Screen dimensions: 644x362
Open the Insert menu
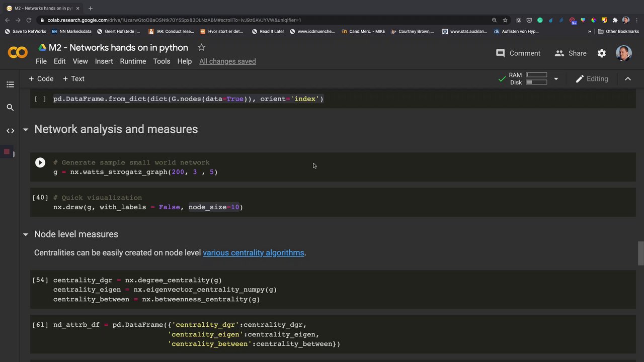[x=104, y=61]
